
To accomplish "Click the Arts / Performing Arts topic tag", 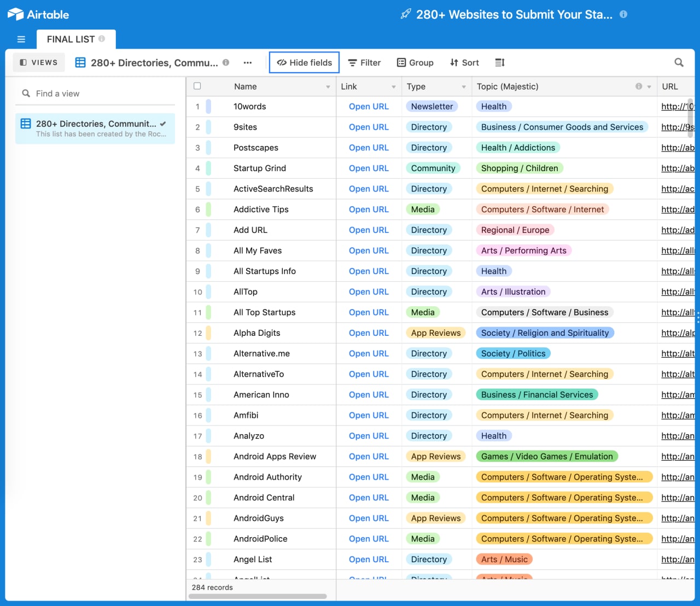I will (524, 250).
